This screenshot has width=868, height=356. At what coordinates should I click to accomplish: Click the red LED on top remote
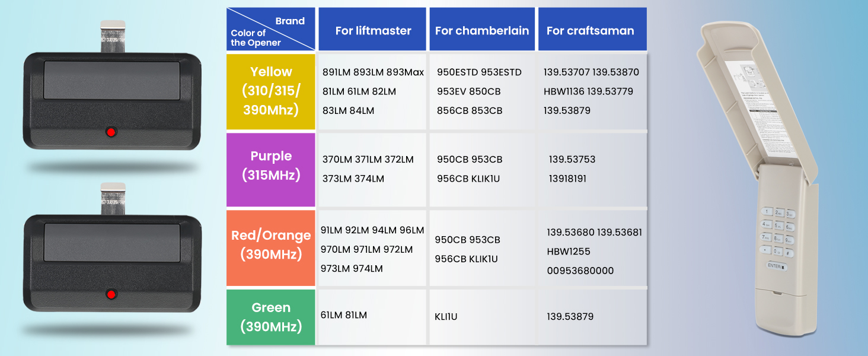pyautogui.click(x=111, y=132)
